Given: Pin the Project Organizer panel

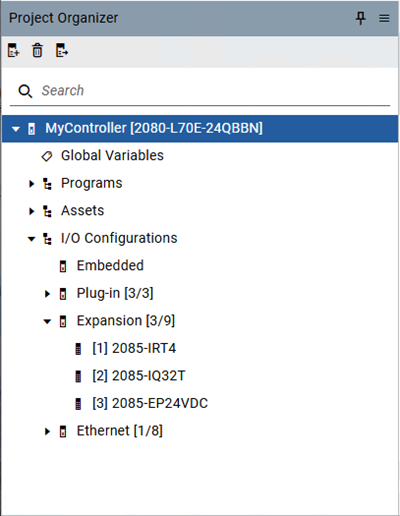Looking at the screenshot, I should point(360,18).
